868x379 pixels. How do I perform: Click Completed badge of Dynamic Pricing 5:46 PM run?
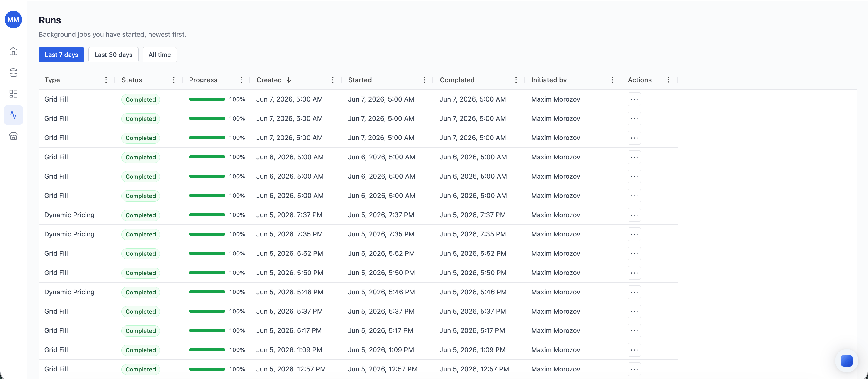pyautogui.click(x=140, y=292)
